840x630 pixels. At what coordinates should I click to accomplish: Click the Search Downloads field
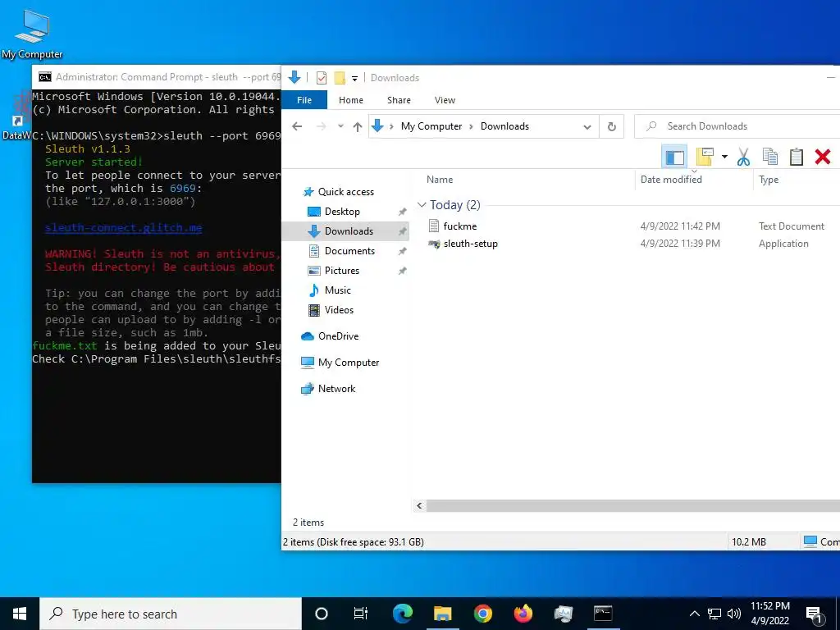pos(737,126)
